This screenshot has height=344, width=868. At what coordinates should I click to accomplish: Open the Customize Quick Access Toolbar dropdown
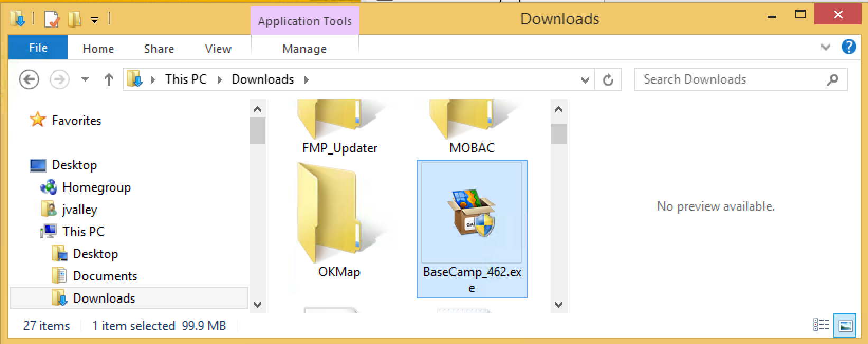95,20
